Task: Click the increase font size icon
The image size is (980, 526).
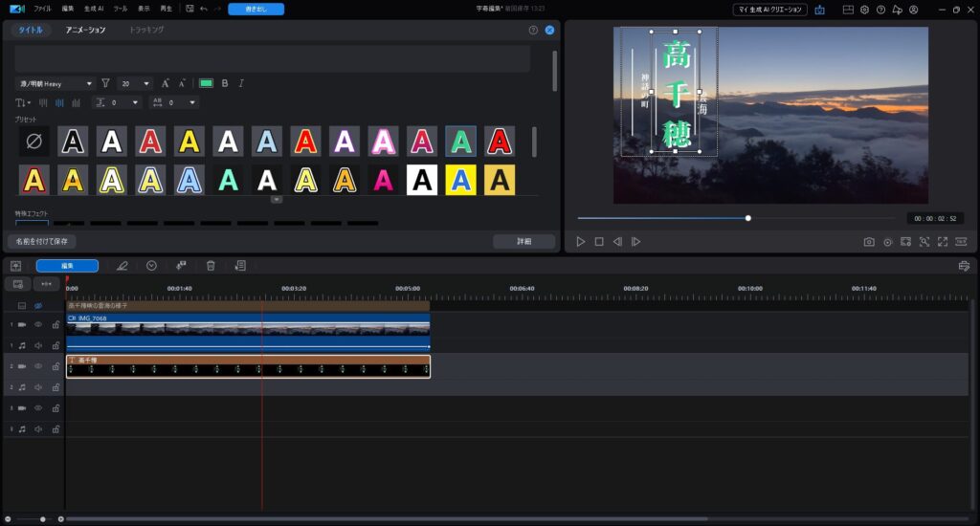Action: pos(166,83)
